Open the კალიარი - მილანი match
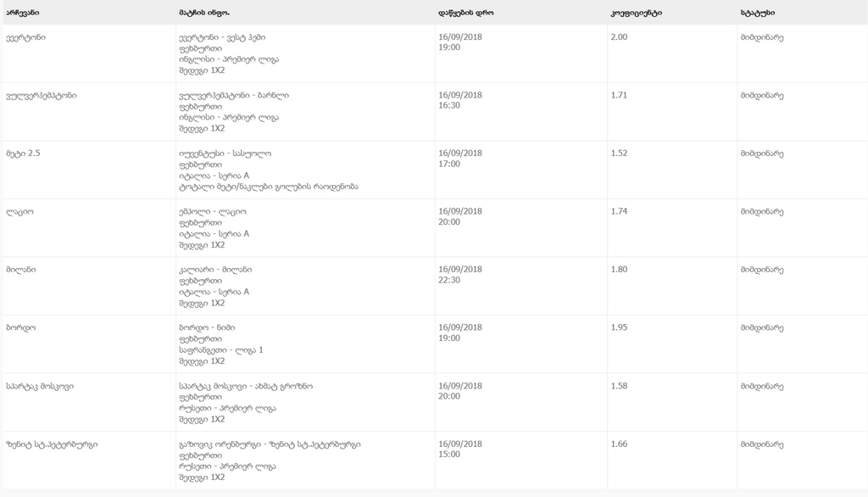Viewport: 868px width, 497px height. [215, 270]
